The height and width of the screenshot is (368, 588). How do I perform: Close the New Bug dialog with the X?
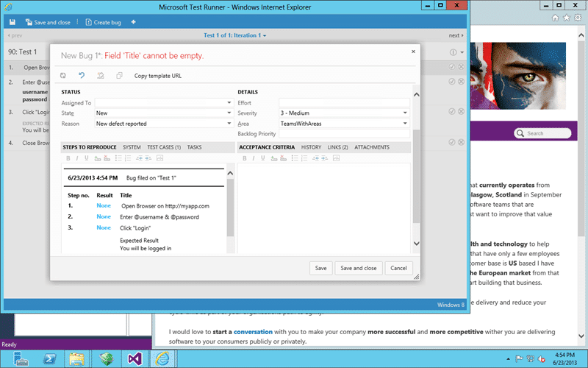[x=413, y=52]
